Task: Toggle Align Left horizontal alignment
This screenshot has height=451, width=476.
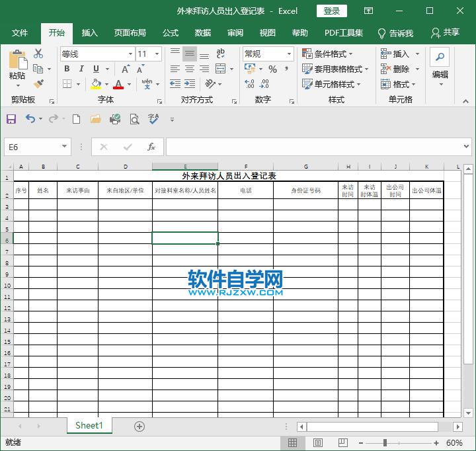Action: click(x=175, y=69)
